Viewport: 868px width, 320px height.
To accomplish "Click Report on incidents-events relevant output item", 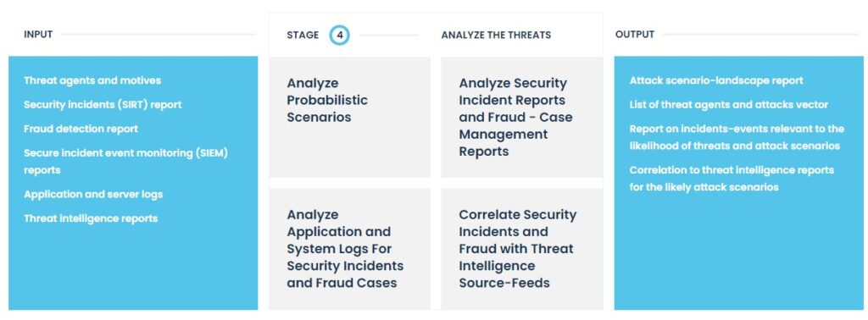I will [737, 137].
